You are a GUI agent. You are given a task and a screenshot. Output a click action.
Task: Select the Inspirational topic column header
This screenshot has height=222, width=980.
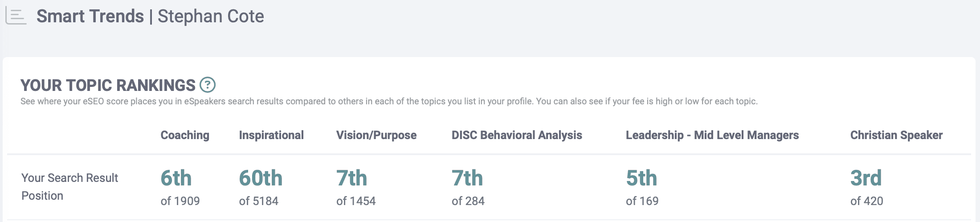pyautogui.click(x=271, y=135)
